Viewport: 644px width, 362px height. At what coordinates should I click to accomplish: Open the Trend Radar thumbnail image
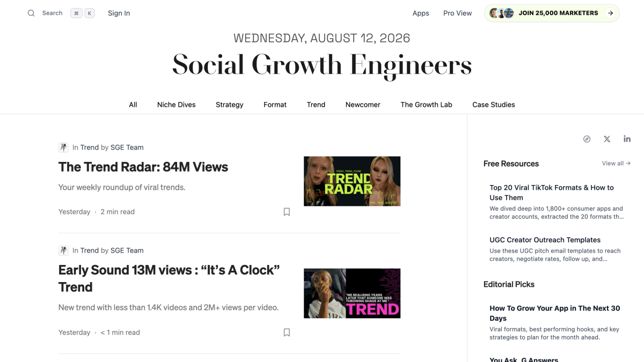(x=352, y=181)
